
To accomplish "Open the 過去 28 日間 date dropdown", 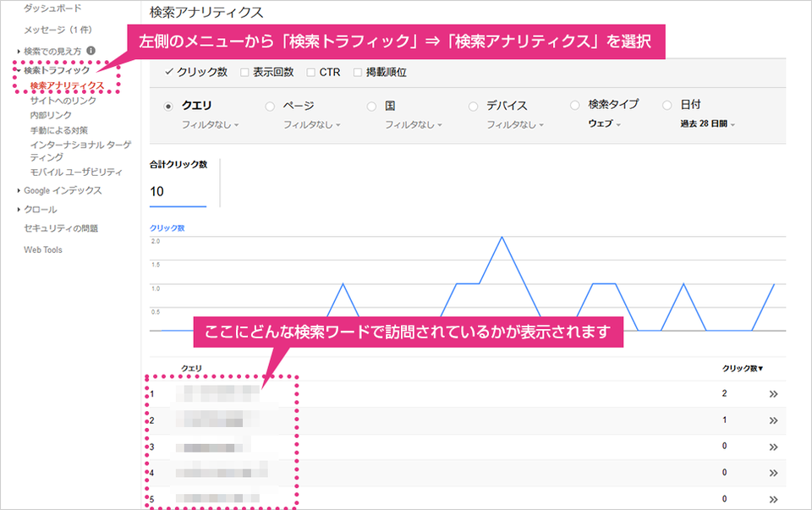I will (x=707, y=123).
